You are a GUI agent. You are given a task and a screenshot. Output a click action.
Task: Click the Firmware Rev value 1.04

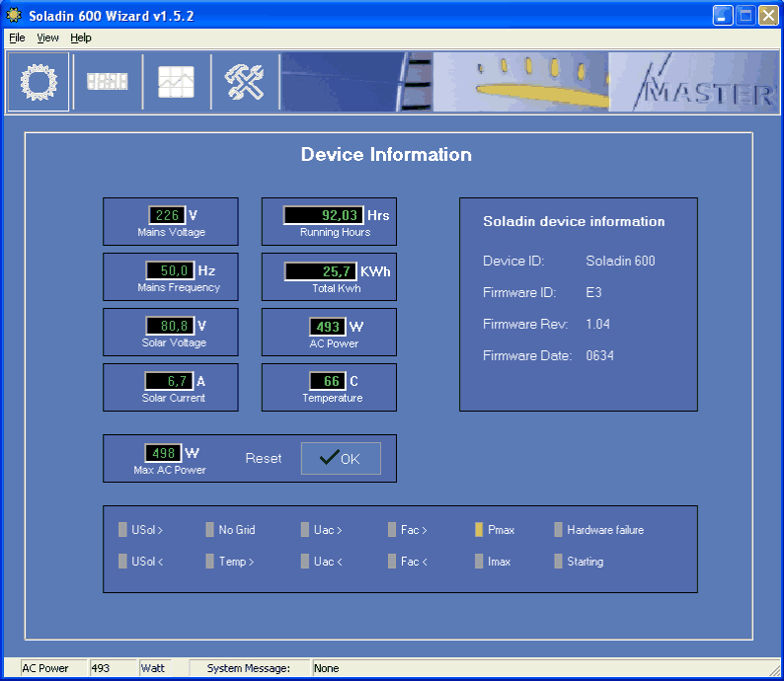coord(597,325)
